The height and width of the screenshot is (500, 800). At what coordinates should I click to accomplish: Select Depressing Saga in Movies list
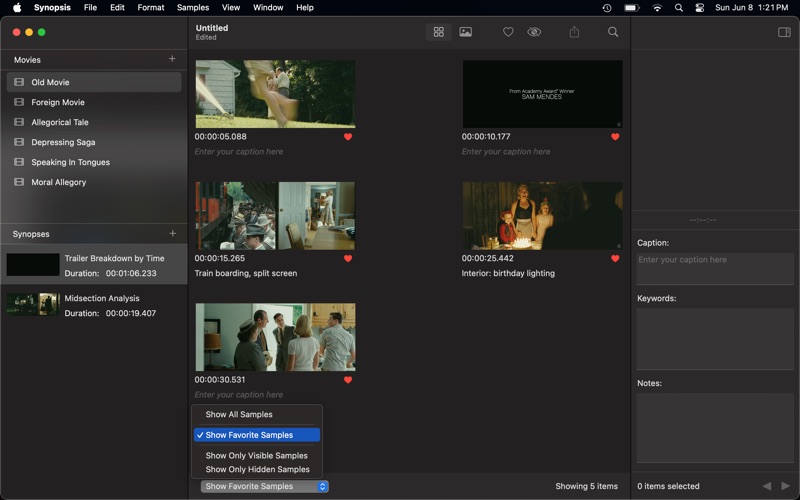pos(94,142)
